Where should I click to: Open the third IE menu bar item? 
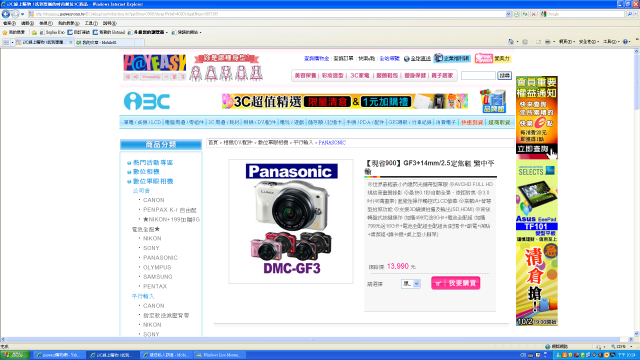point(46,23)
